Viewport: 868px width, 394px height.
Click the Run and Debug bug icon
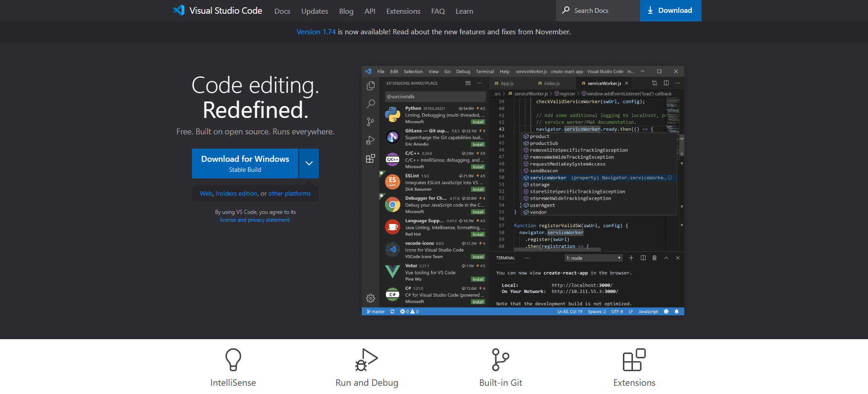click(x=367, y=360)
